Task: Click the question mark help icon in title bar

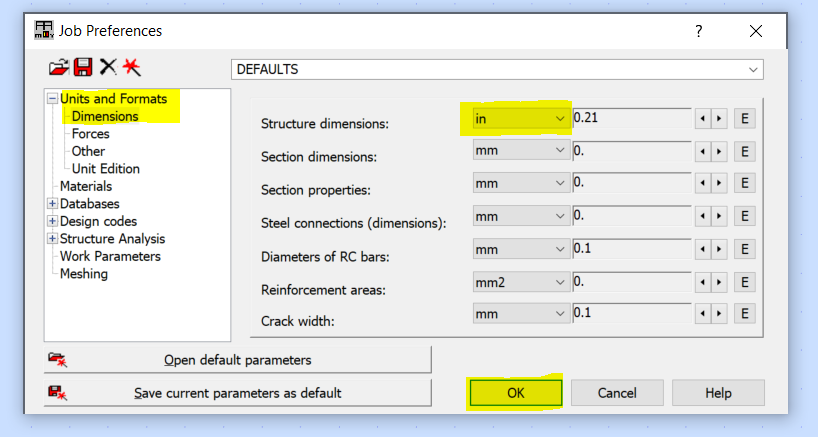Action: [699, 31]
